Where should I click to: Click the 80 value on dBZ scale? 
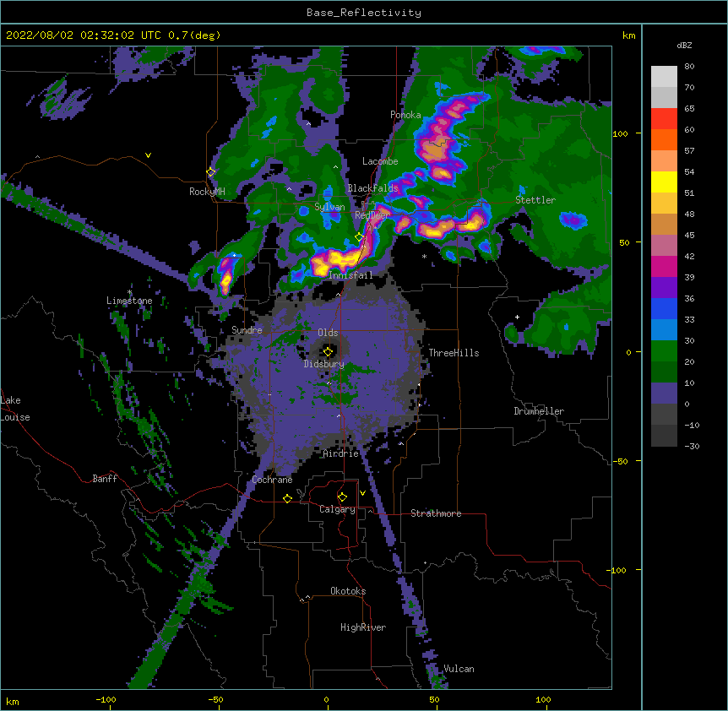pyautogui.click(x=689, y=67)
